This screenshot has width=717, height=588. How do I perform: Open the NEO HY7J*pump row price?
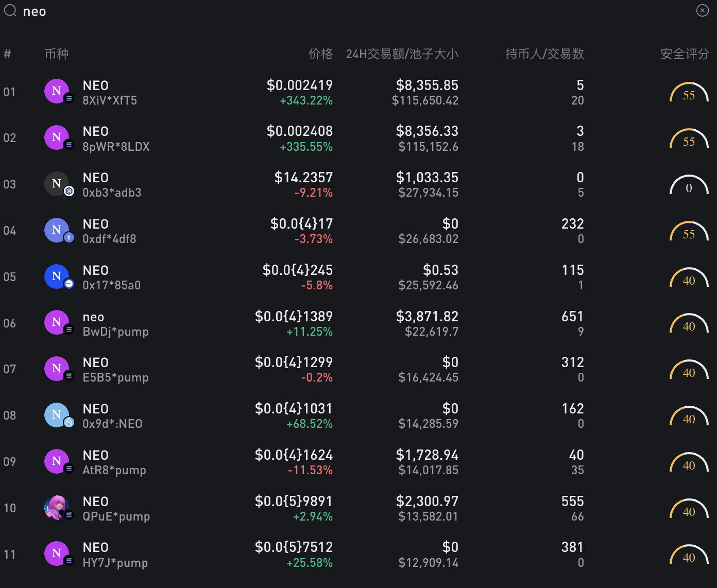click(x=294, y=547)
